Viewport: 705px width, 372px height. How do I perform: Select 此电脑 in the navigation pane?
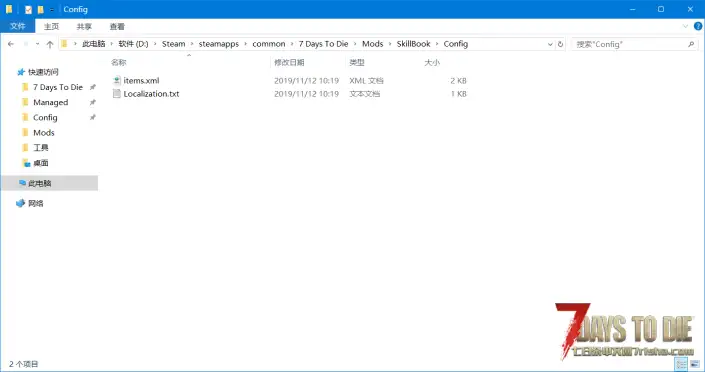coord(40,183)
